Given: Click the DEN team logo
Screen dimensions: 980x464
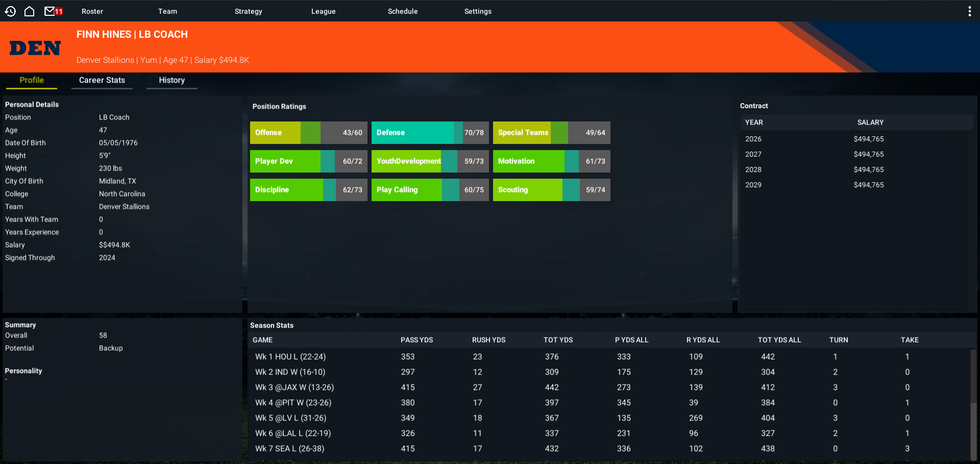Looking at the screenshot, I should [x=35, y=48].
